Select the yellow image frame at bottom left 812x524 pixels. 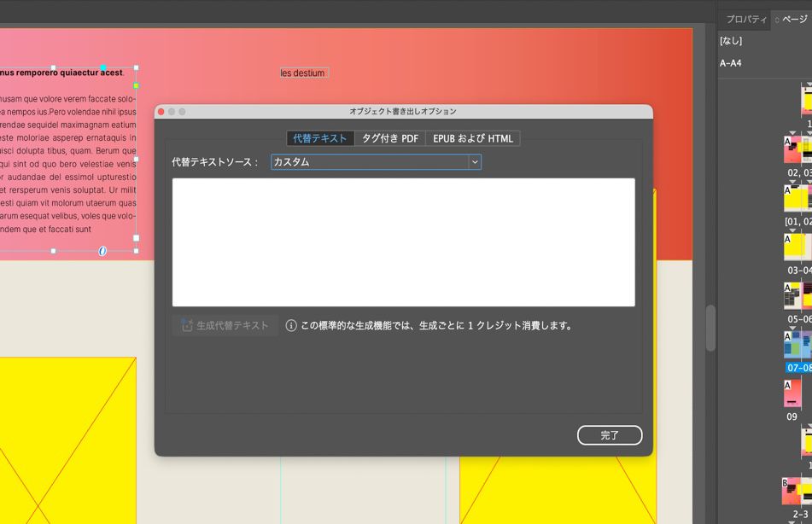click(x=67, y=440)
